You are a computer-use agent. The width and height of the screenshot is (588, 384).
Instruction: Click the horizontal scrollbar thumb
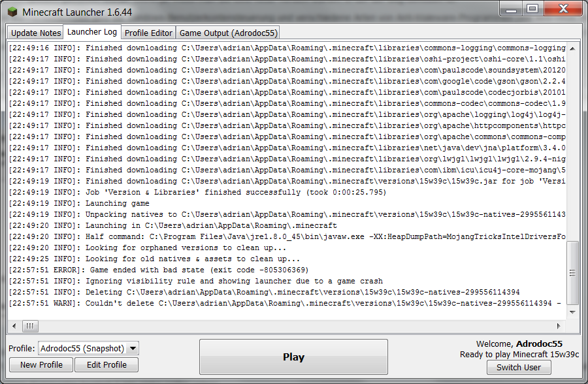pyautogui.click(x=30, y=326)
